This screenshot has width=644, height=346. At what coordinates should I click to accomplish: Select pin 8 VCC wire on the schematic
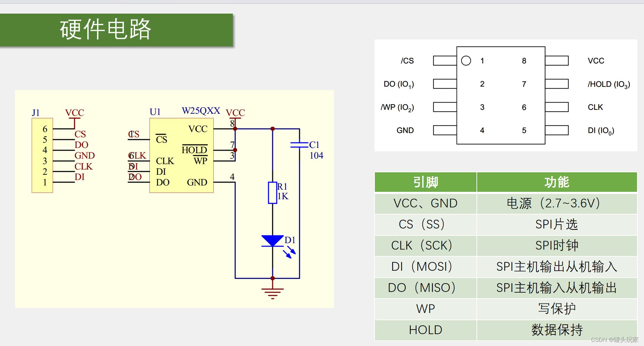tap(223, 128)
